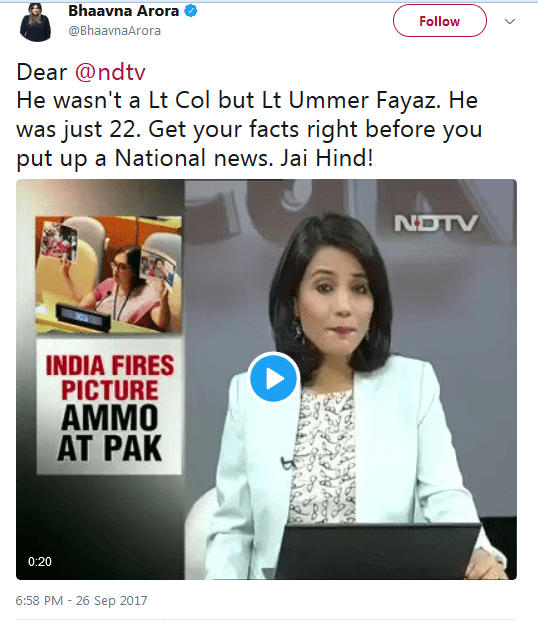Open the @BhaavnaArora handle link
538x623 pixels.
point(114,31)
